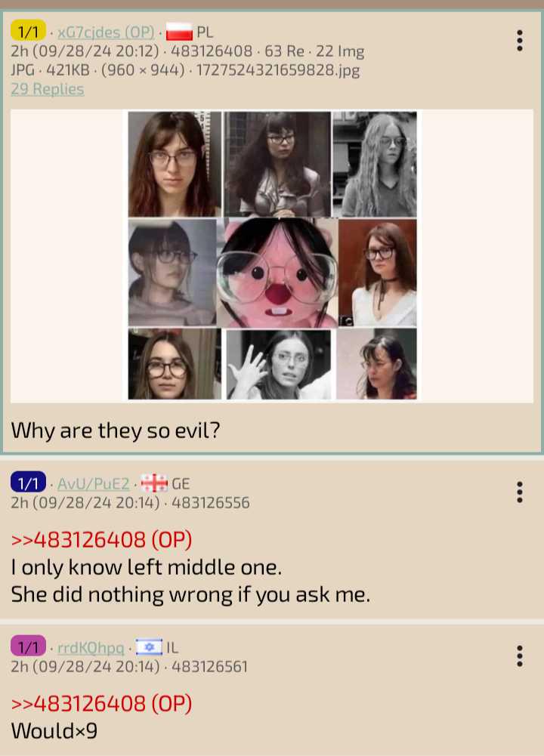
Task: Click the Georgia flag icon
Action: pos(154,483)
